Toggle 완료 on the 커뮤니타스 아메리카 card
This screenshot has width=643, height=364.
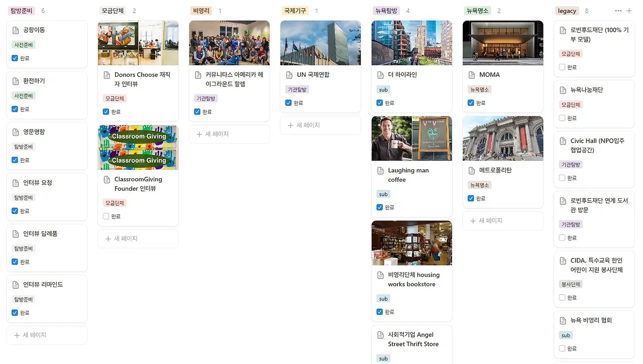[x=197, y=112]
